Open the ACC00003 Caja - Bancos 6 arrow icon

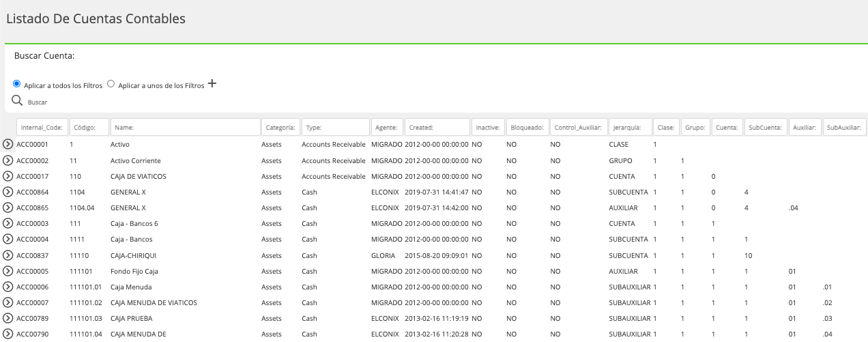8,223
